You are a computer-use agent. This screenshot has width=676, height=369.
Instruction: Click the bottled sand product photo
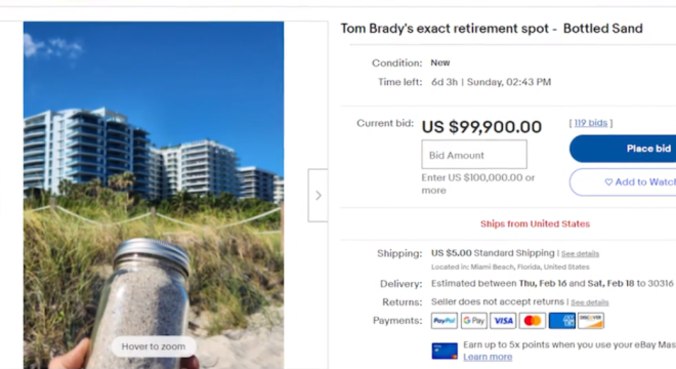pos(153,195)
